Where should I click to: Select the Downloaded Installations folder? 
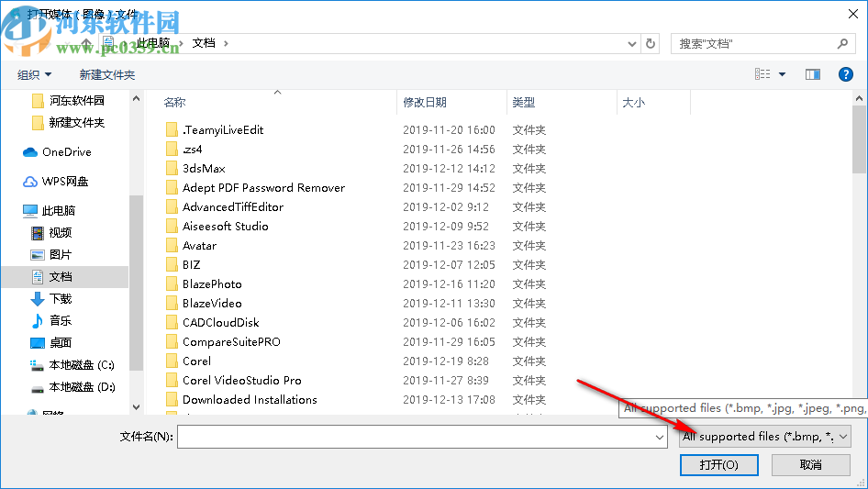point(250,400)
